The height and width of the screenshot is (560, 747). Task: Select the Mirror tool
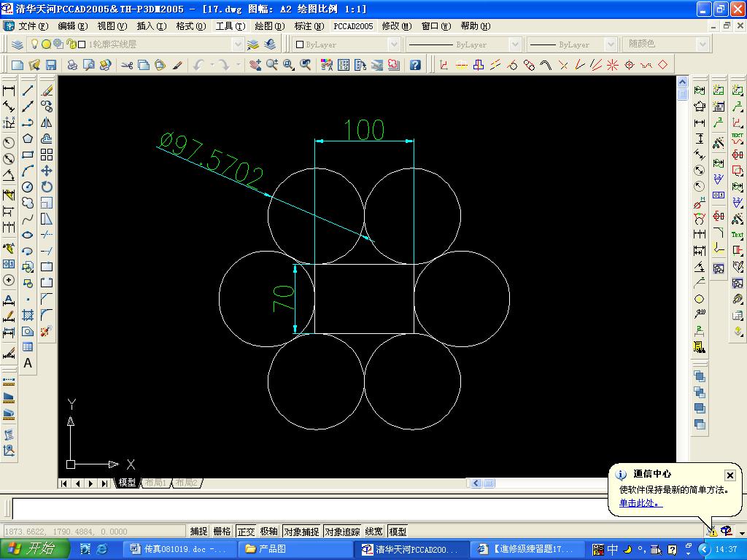pos(47,122)
